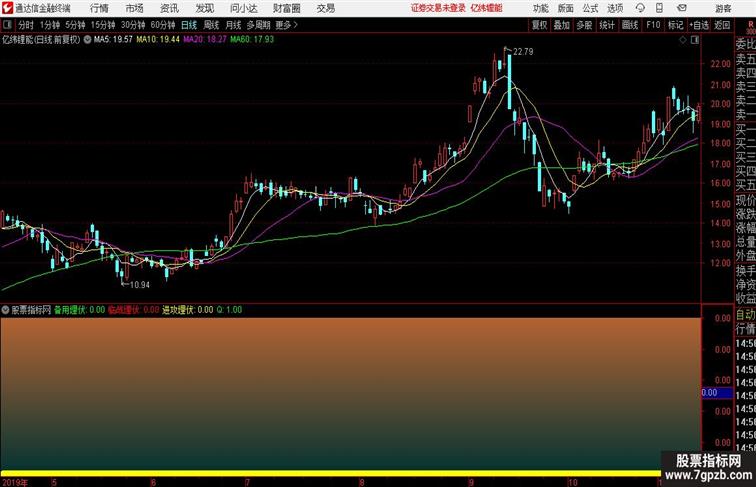Click the MA10: 19.44 indicator label
This screenshot has height=487, width=756.
coord(158,40)
